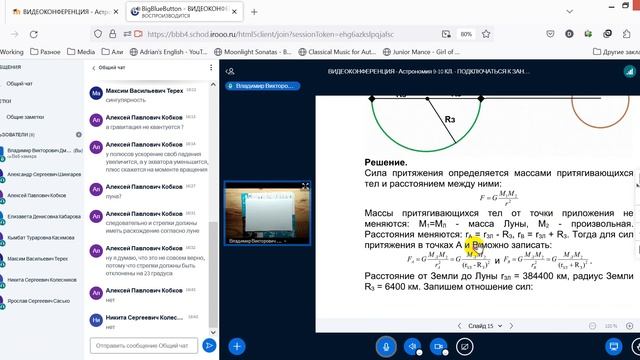Send the chat message with arrow button
This screenshot has width=640, height=360.
[209, 346]
